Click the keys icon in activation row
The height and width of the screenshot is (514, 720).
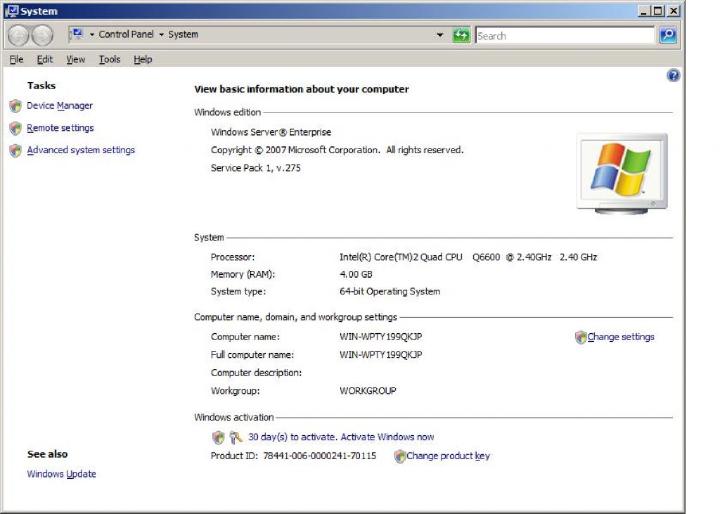tap(236, 437)
